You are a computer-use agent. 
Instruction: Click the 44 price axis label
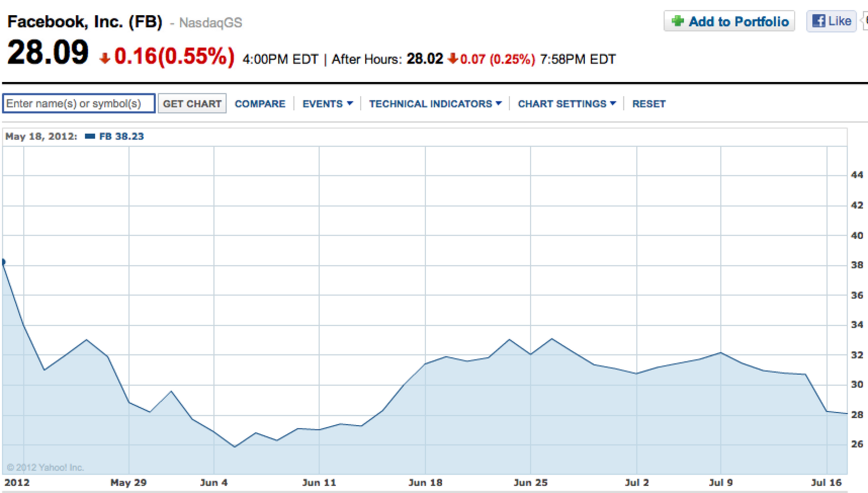[857, 175]
